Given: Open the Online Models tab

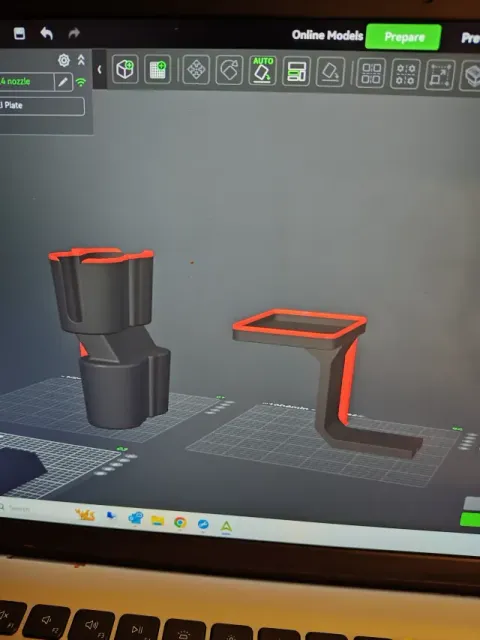Looking at the screenshot, I should pos(327,36).
